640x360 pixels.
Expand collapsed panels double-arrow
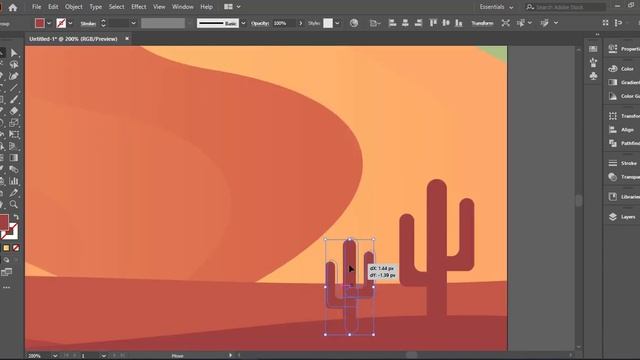click(598, 35)
